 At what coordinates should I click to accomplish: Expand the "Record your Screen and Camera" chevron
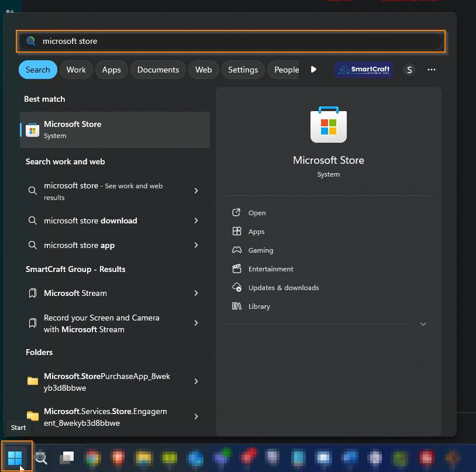pyautogui.click(x=196, y=323)
